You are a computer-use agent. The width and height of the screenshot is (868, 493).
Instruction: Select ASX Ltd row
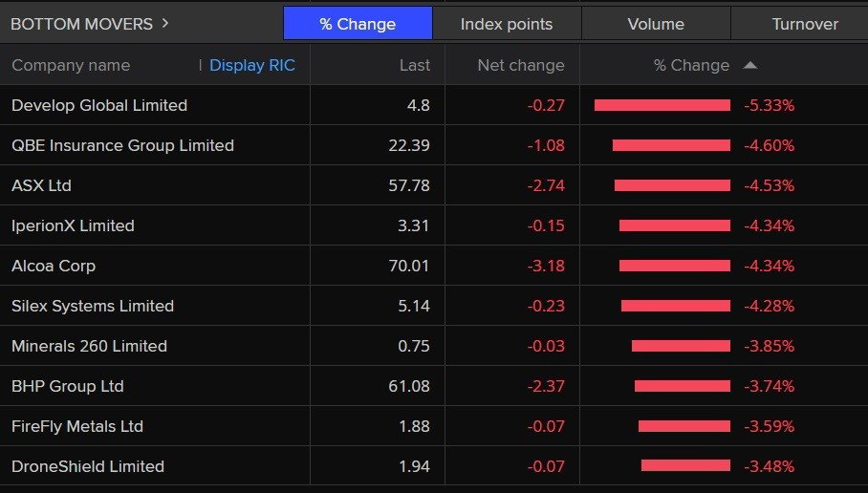[434, 185]
